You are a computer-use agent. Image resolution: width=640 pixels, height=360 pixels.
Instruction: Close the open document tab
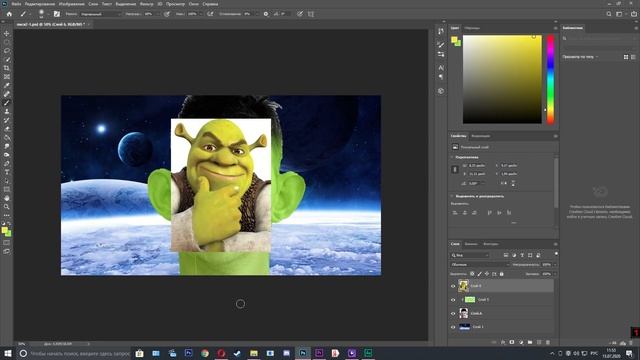click(x=89, y=24)
